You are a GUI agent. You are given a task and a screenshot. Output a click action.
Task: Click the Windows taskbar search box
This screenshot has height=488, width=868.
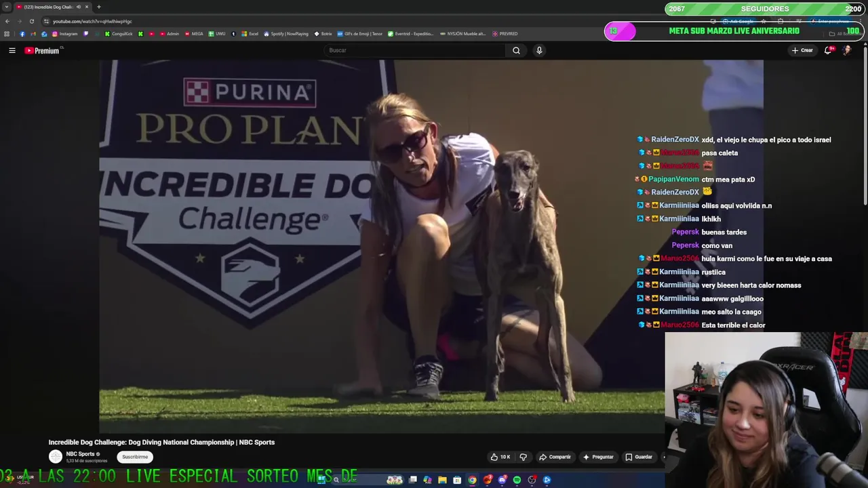(x=369, y=480)
